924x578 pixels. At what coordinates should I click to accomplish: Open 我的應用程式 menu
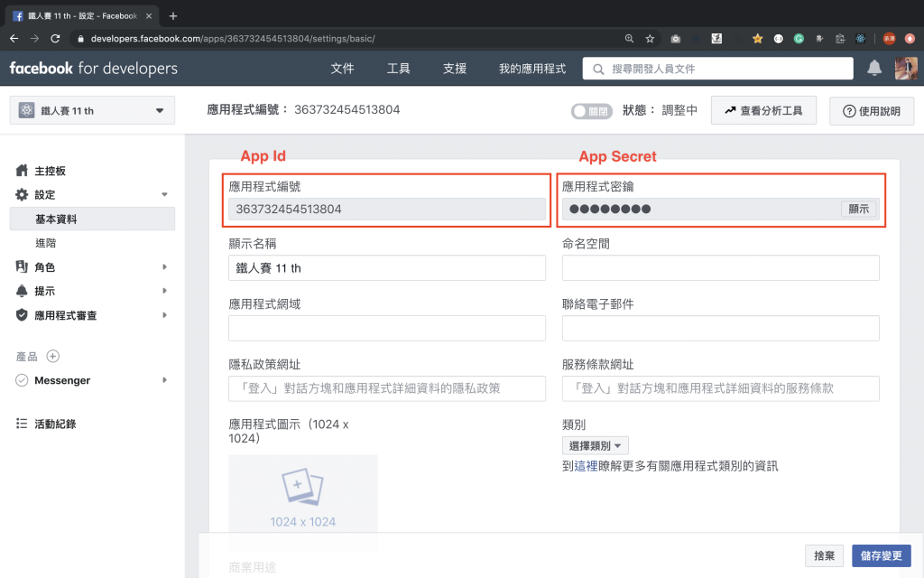[x=532, y=69]
